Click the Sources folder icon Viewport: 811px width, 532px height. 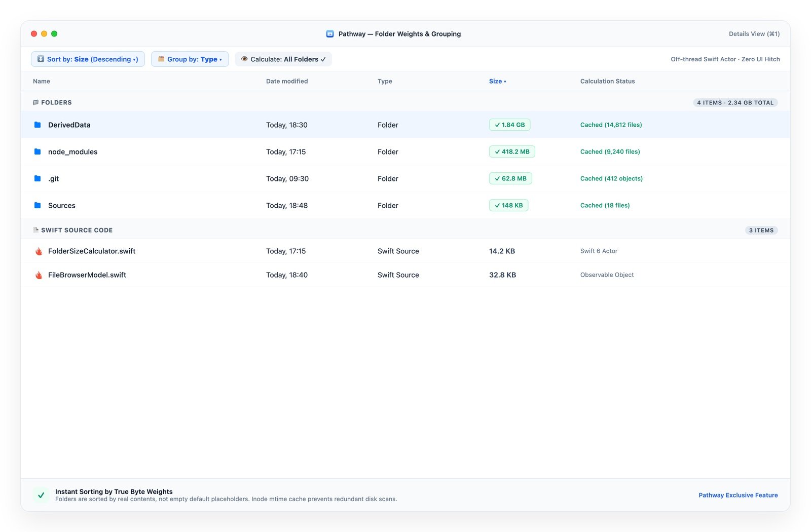38,205
